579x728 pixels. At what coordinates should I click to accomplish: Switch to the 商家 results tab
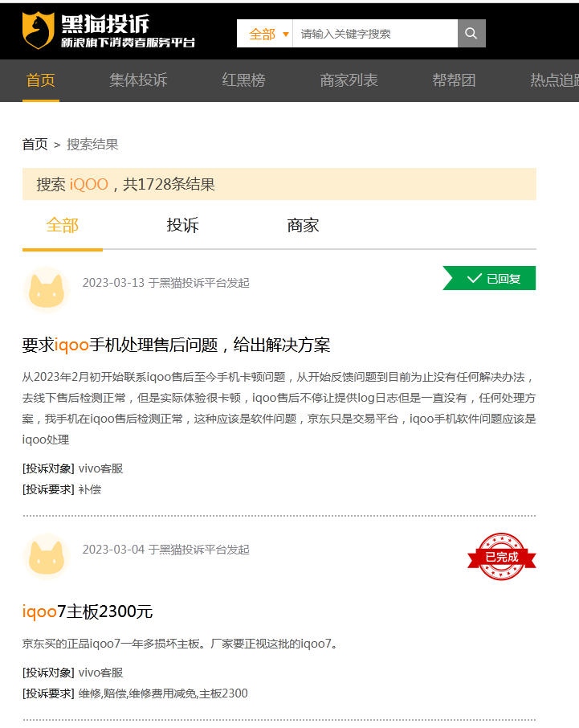304,226
